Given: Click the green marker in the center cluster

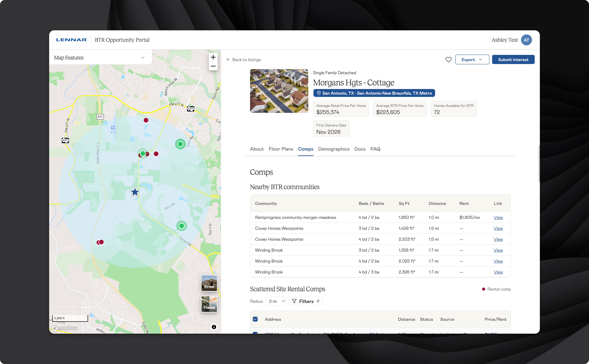Looking at the screenshot, I should 143,153.
